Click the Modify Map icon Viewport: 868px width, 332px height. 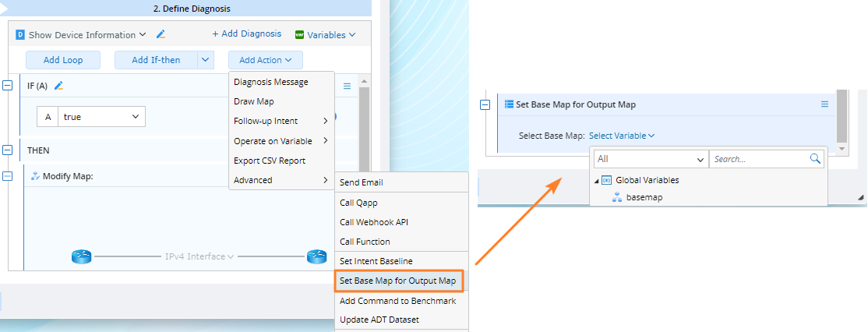point(35,176)
